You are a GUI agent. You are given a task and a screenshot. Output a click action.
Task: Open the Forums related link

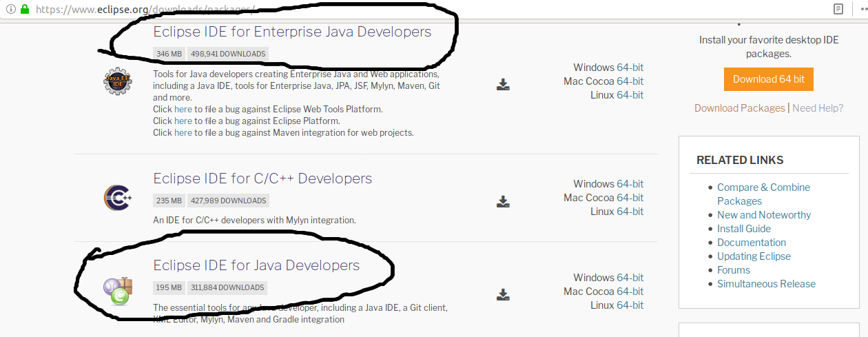click(734, 270)
